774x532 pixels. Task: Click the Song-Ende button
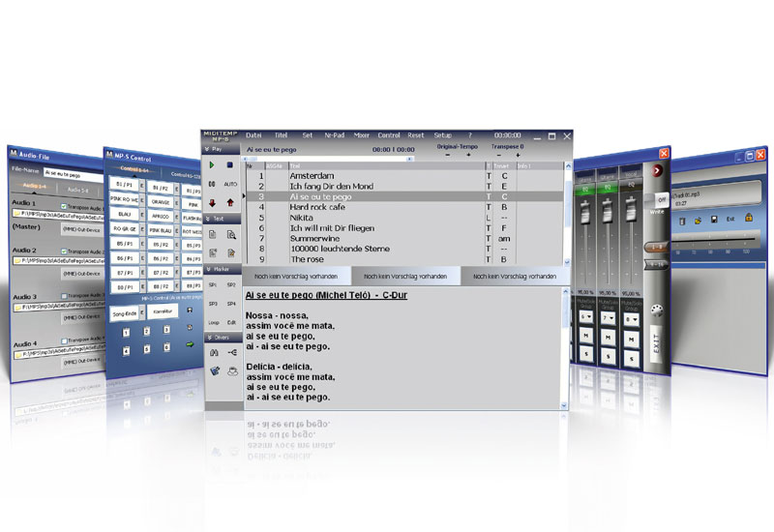point(125,311)
